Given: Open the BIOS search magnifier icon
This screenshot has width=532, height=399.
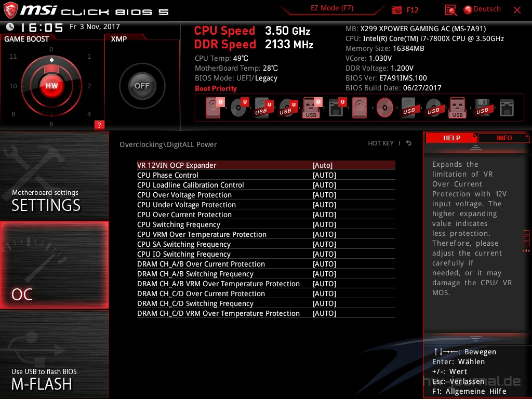Looking at the screenshot, I should pos(450,10).
